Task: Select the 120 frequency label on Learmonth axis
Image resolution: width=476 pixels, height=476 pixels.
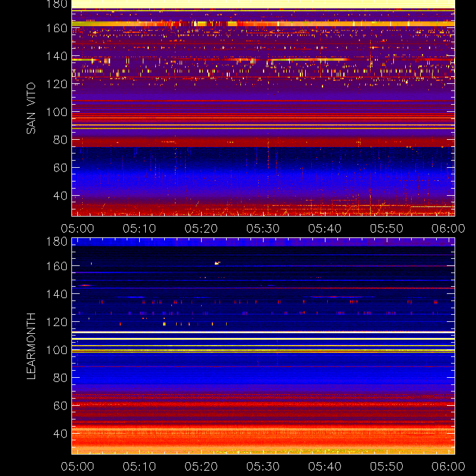Action: coord(57,322)
